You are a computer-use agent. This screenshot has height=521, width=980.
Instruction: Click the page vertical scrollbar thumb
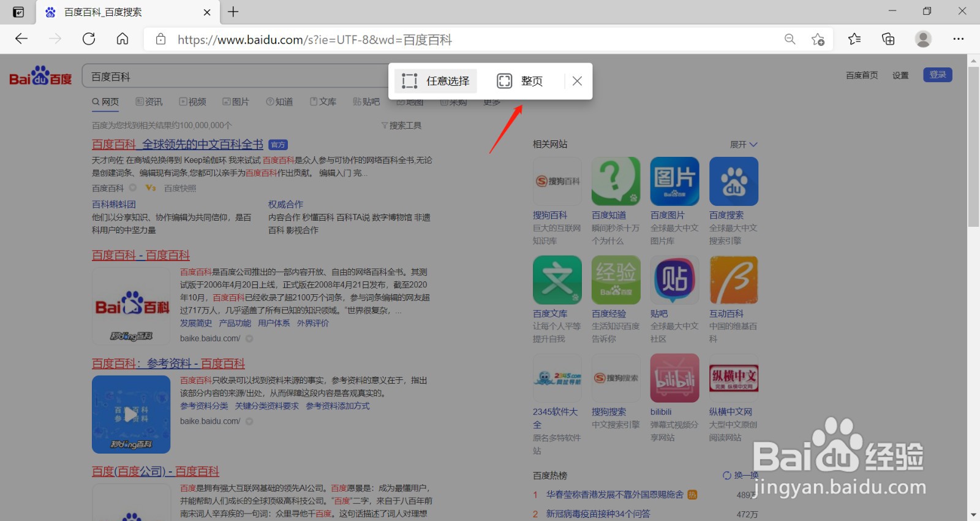pos(974,147)
